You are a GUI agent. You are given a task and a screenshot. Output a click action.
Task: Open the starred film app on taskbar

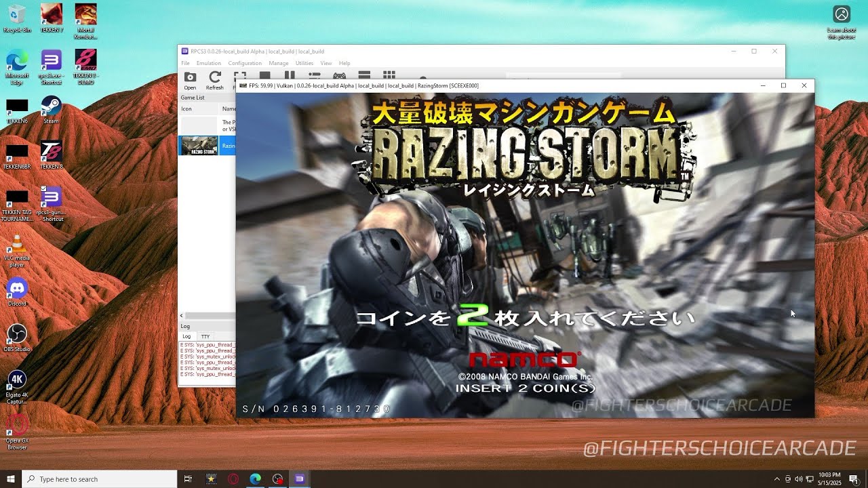click(211, 479)
